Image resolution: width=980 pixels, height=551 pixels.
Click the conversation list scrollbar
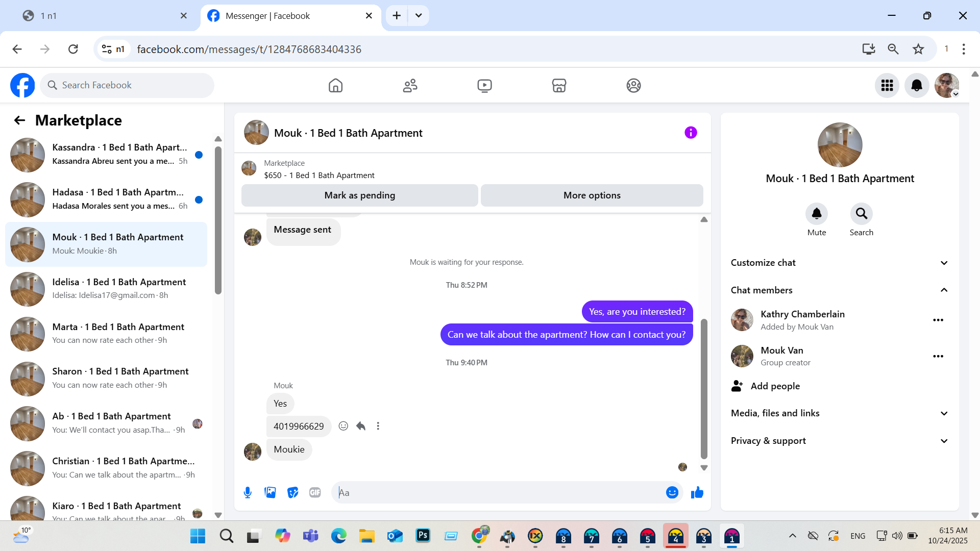[x=218, y=220]
